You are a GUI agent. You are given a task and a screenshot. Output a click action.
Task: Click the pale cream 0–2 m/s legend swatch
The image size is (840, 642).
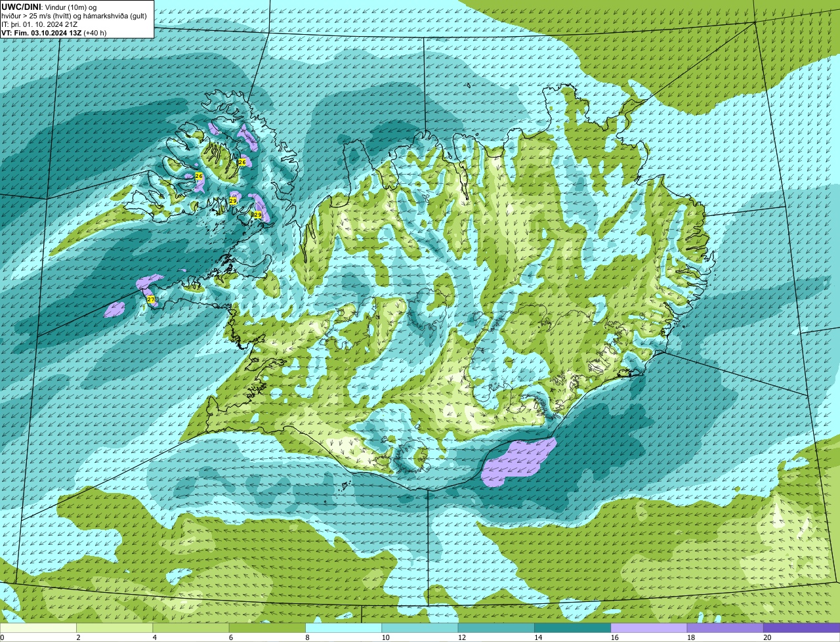coord(39,628)
